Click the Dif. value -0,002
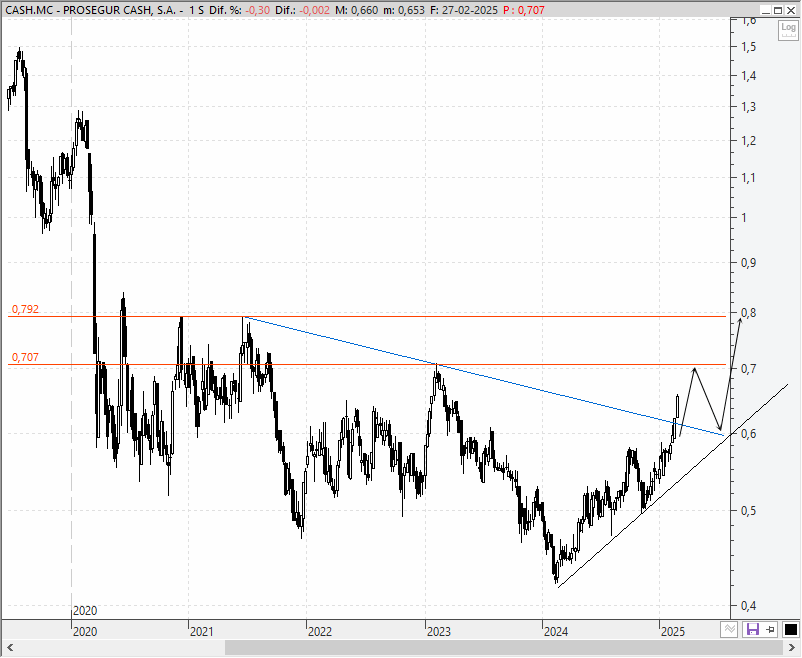802x658 pixels. [x=314, y=10]
